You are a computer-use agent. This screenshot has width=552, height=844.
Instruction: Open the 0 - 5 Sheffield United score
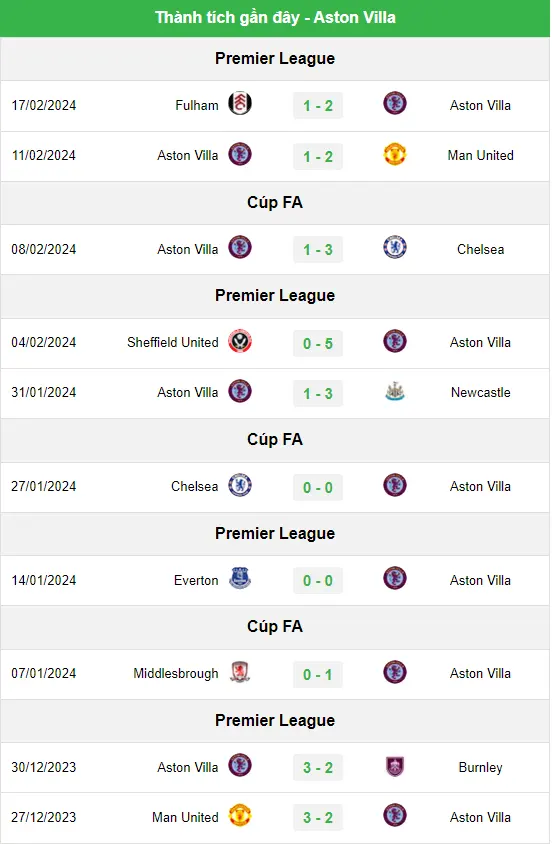(318, 343)
